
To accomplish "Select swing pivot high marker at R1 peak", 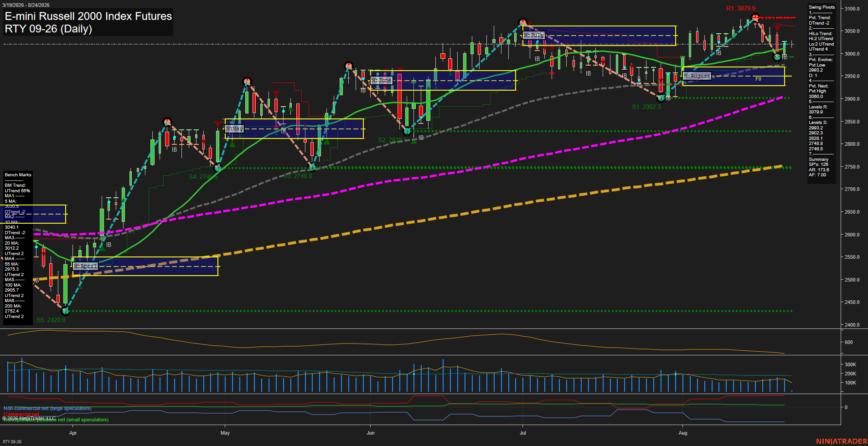I will (x=755, y=18).
